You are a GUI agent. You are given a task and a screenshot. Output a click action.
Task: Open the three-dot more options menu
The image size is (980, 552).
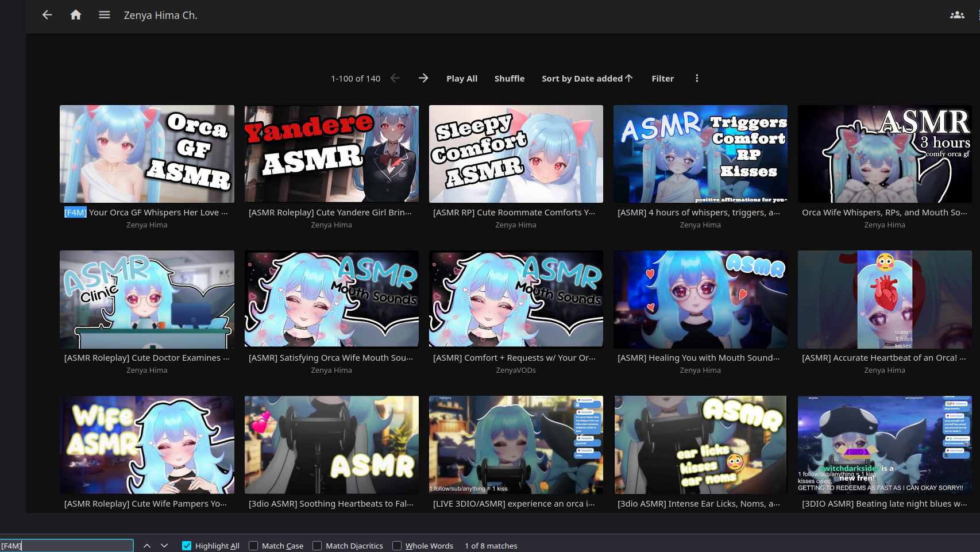click(x=697, y=78)
